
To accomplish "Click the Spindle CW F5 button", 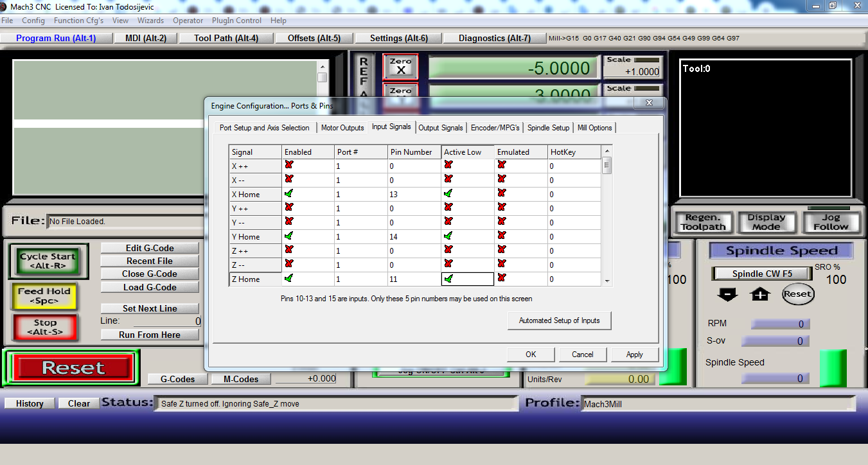I will [x=762, y=274].
